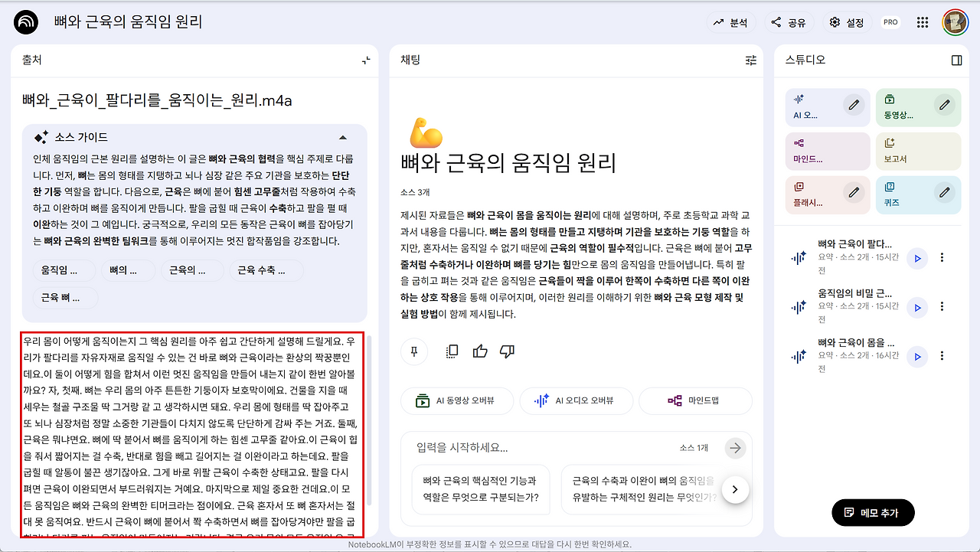The width and height of the screenshot is (980, 552).
Task: Give the summary a thumbs down
Action: (507, 351)
